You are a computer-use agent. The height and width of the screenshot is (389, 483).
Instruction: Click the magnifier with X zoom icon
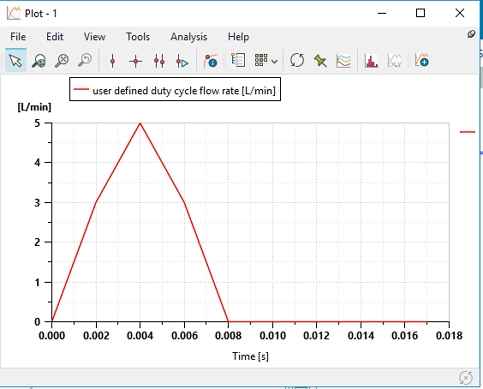coord(62,61)
